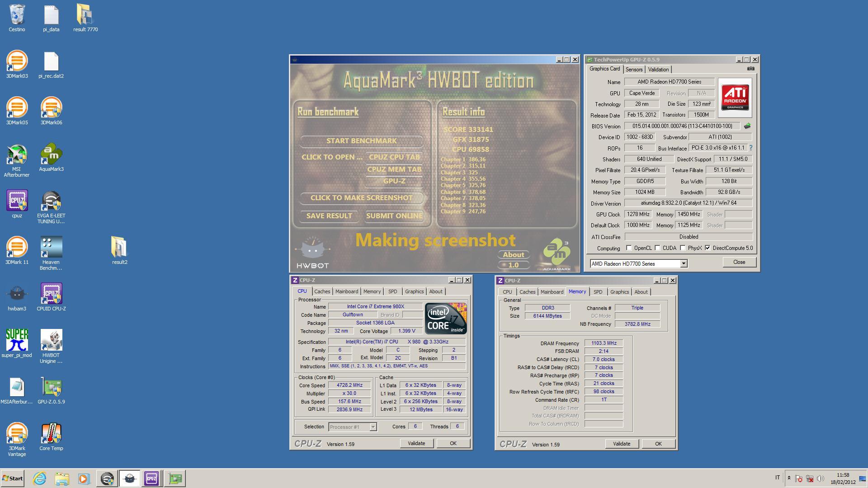Open the MSIAfterburner installer file icon

(17, 390)
